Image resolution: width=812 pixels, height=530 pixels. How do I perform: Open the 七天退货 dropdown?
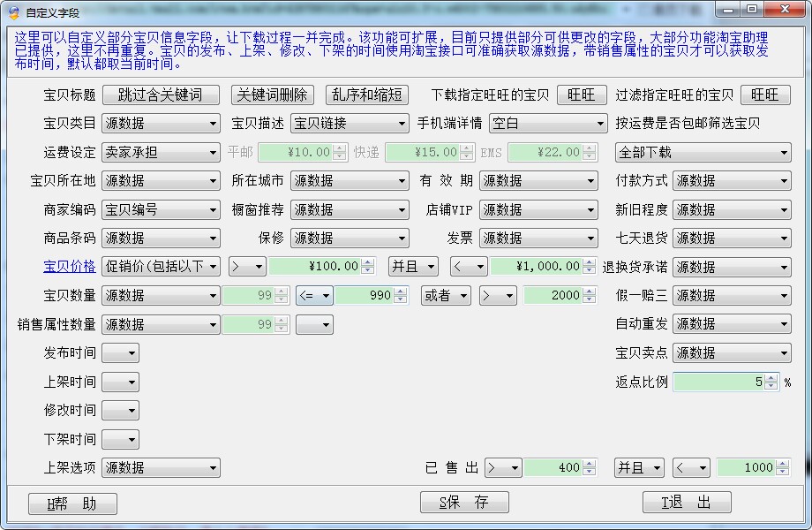732,238
